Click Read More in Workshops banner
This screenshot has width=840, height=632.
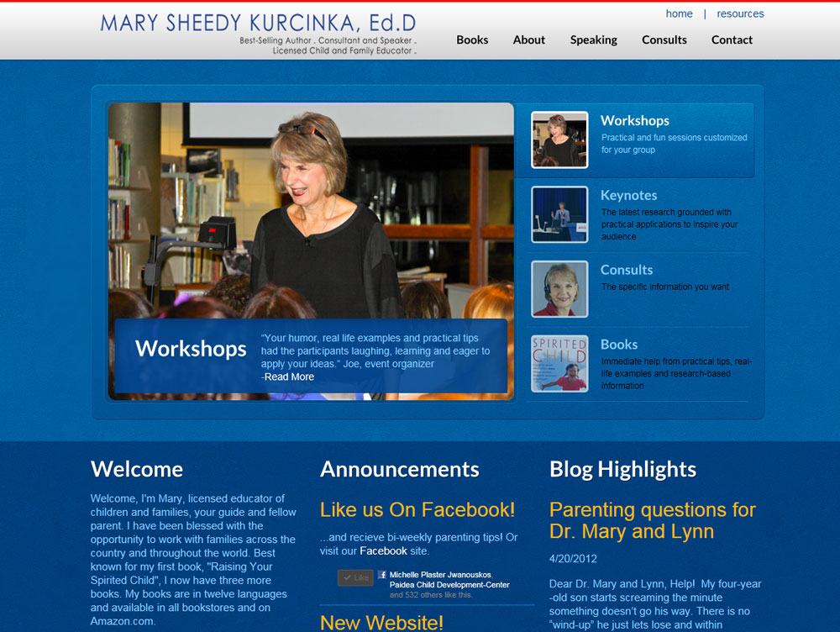(289, 377)
